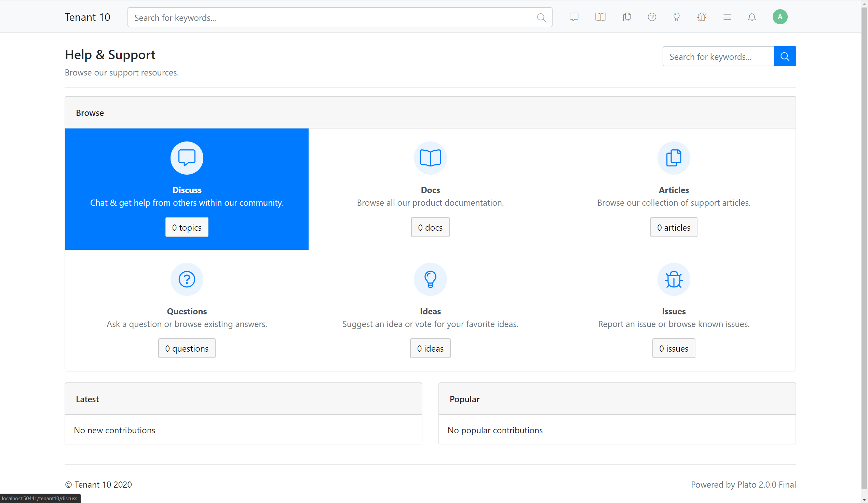This screenshot has height=503, width=868.
Task: Click the Help & Support page title
Action: 110,55
